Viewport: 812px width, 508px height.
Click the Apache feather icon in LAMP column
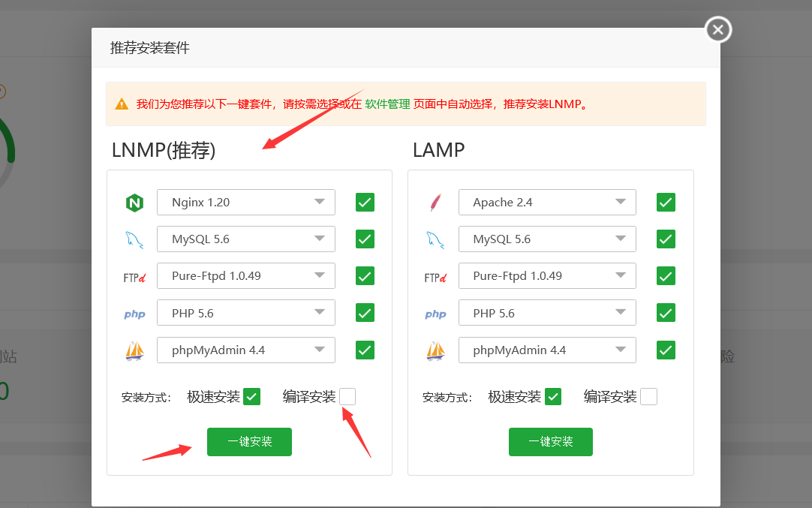click(435, 202)
